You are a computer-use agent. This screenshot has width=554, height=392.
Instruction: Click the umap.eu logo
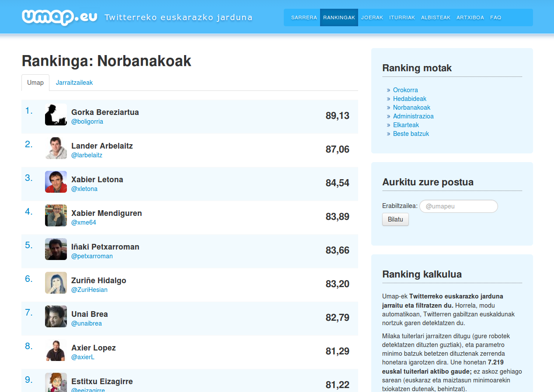coord(59,17)
